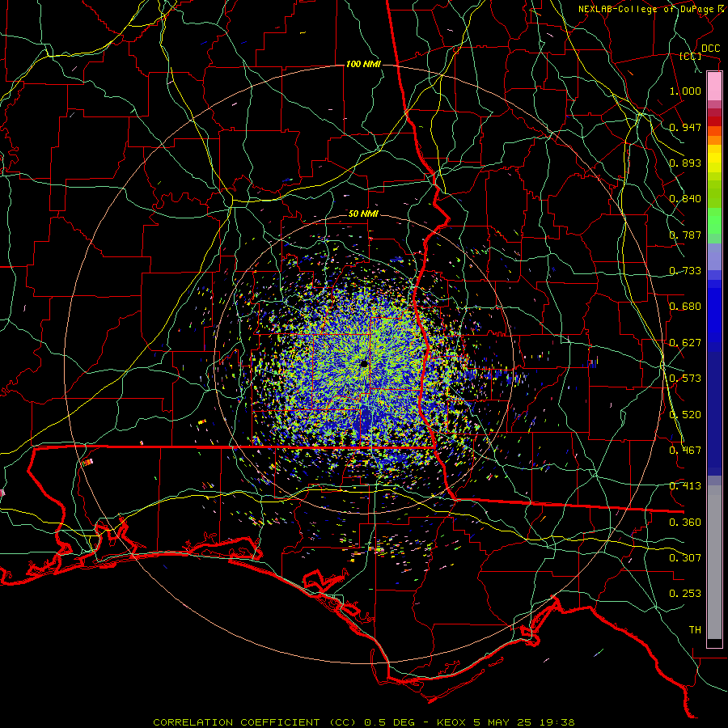Image resolution: width=728 pixels, height=728 pixels.
Task: Select the 1.000 legend value
Action: point(685,91)
